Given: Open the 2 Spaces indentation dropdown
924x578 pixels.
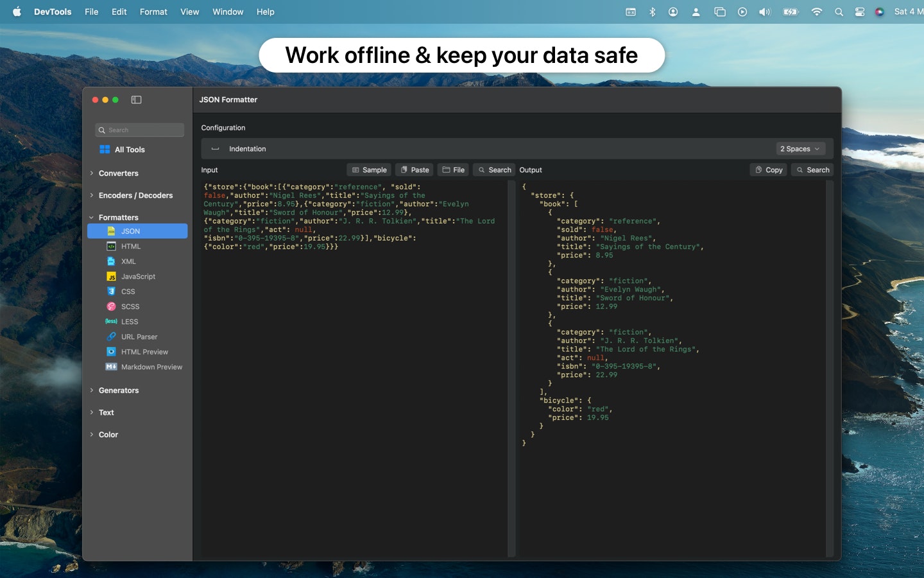Looking at the screenshot, I should [x=800, y=149].
